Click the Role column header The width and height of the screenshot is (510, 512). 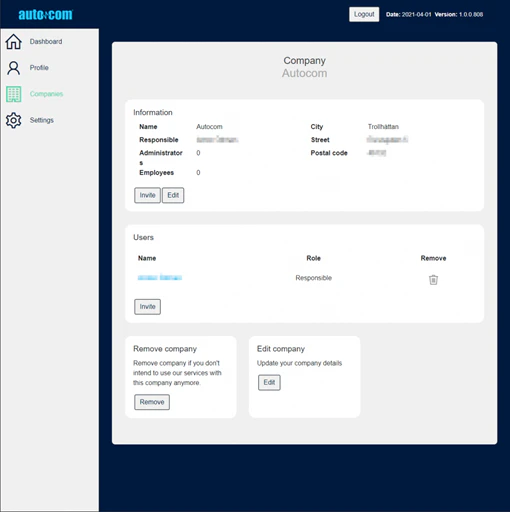pyautogui.click(x=313, y=258)
